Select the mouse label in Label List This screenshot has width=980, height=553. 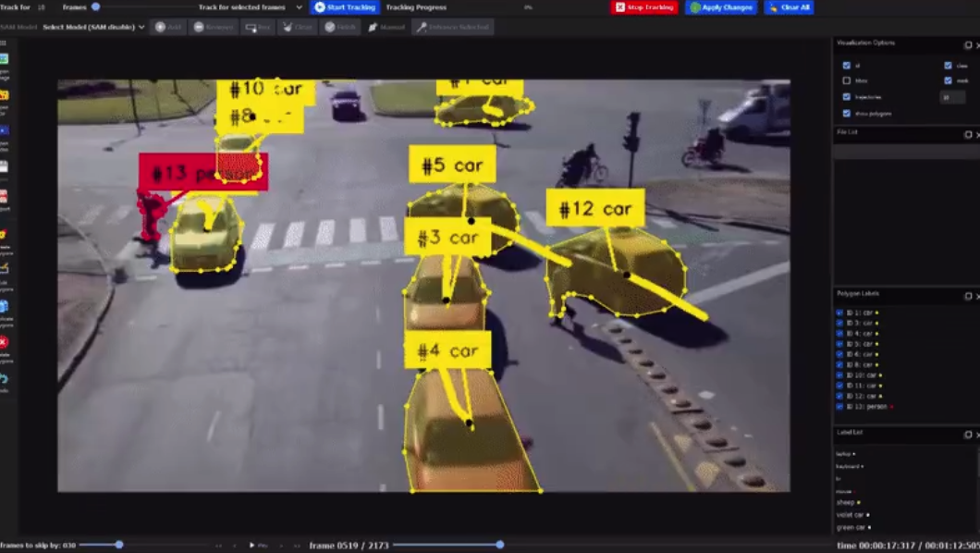coord(846,492)
